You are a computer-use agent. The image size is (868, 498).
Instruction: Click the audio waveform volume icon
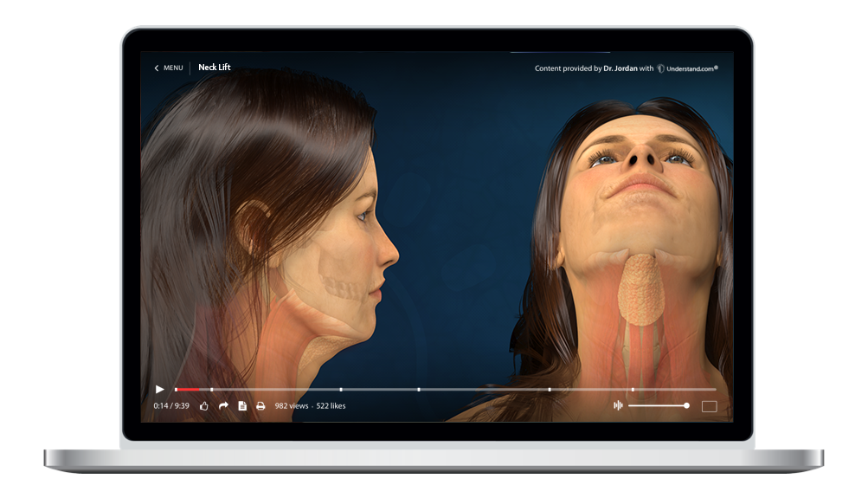[619, 405]
